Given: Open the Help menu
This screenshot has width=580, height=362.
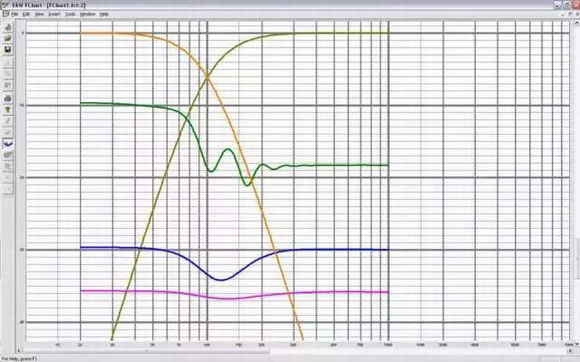Looking at the screenshot, I should 104,14.
